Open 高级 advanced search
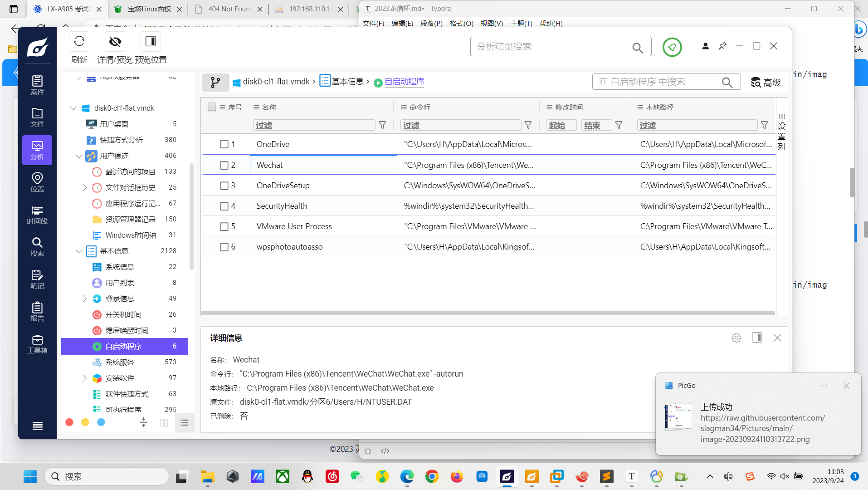The width and height of the screenshot is (868, 490). tap(766, 82)
